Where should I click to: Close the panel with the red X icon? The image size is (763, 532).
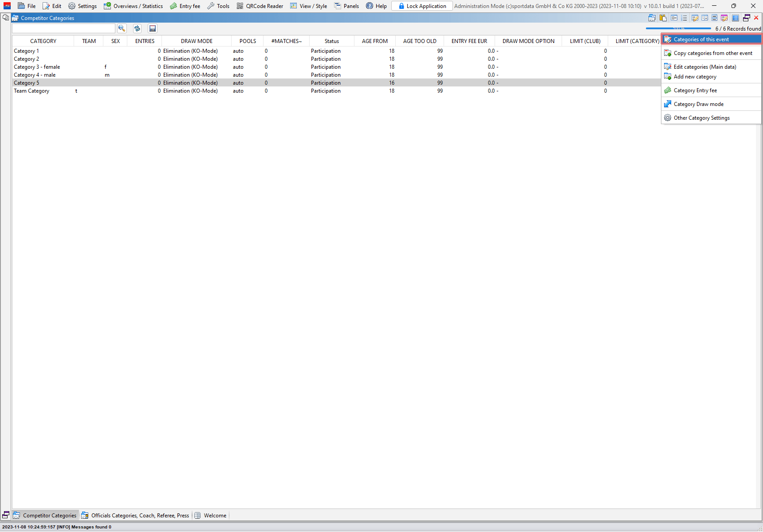756,18
